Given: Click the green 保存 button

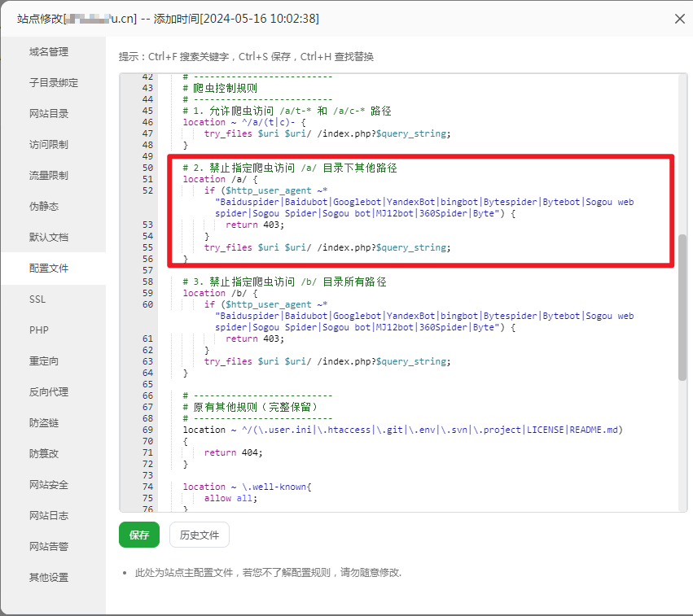Looking at the screenshot, I should point(139,535).
